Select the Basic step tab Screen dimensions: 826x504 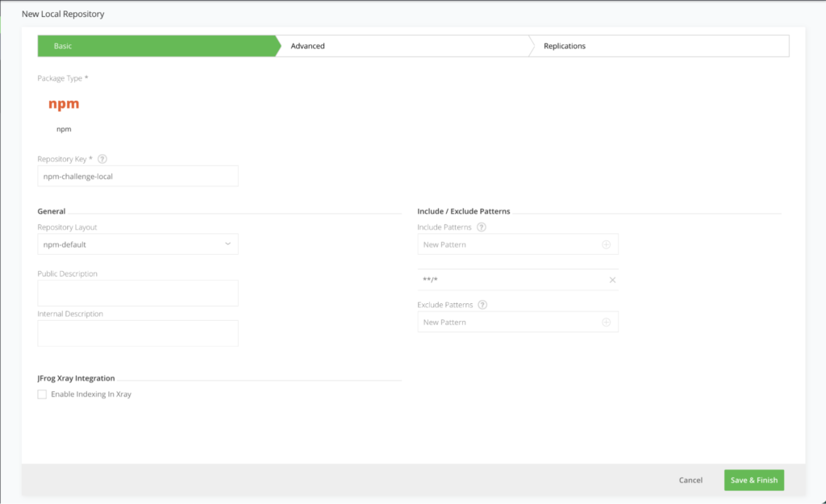pyautogui.click(x=63, y=46)
